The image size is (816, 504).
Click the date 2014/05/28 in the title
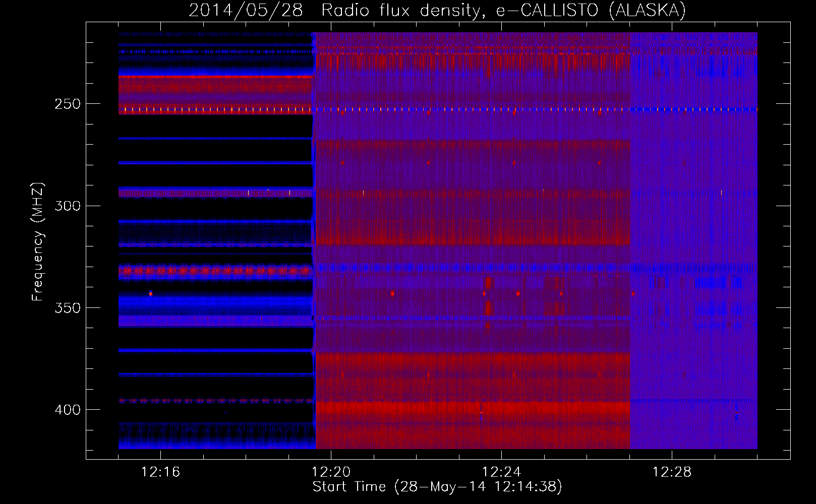click(246, 10)
